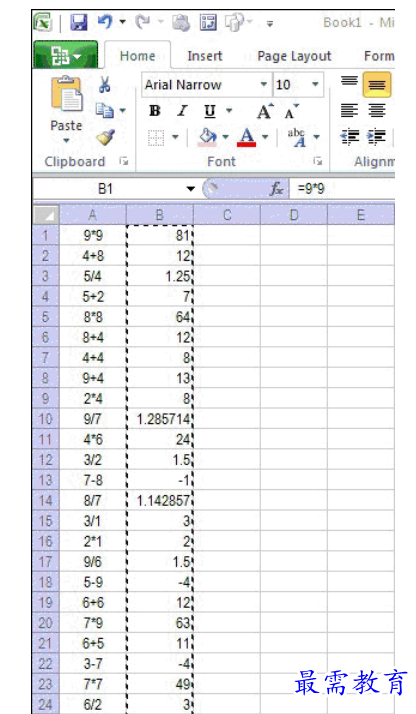The width and height of the screenshot is (416, 714).
Task: Select cell A10 containing 9/7
Action: point(93,418)
